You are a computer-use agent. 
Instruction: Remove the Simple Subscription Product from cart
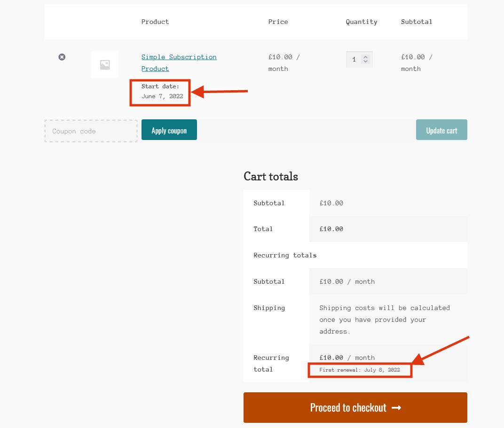62,57
